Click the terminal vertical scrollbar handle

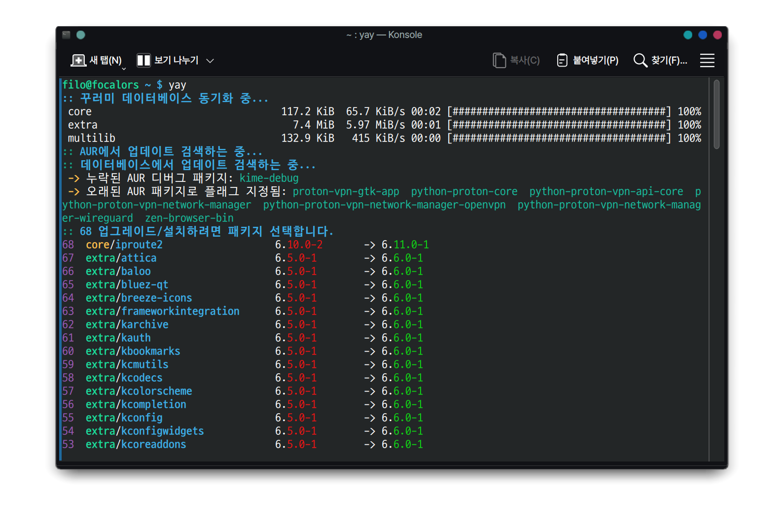click(716, 114)
